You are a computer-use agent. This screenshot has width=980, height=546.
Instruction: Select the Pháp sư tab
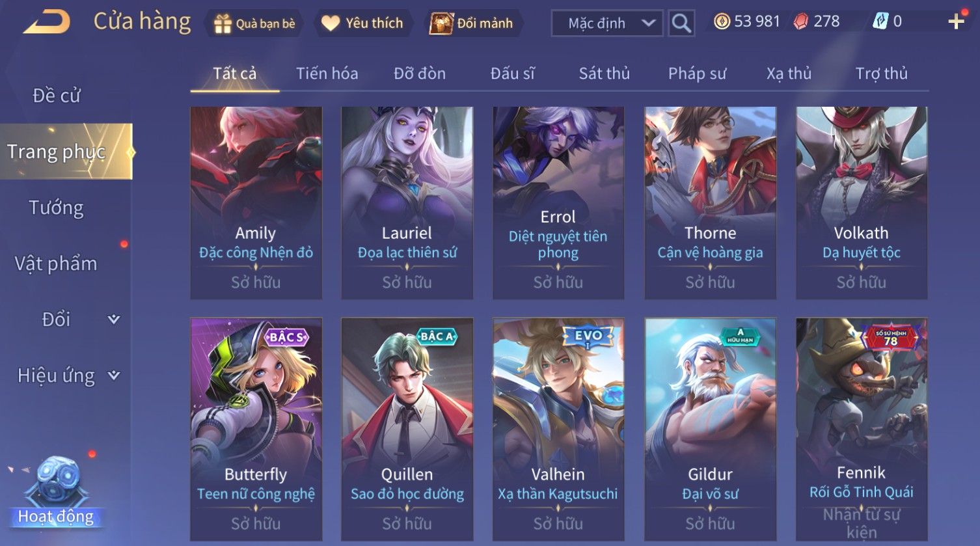pos(697,74)
